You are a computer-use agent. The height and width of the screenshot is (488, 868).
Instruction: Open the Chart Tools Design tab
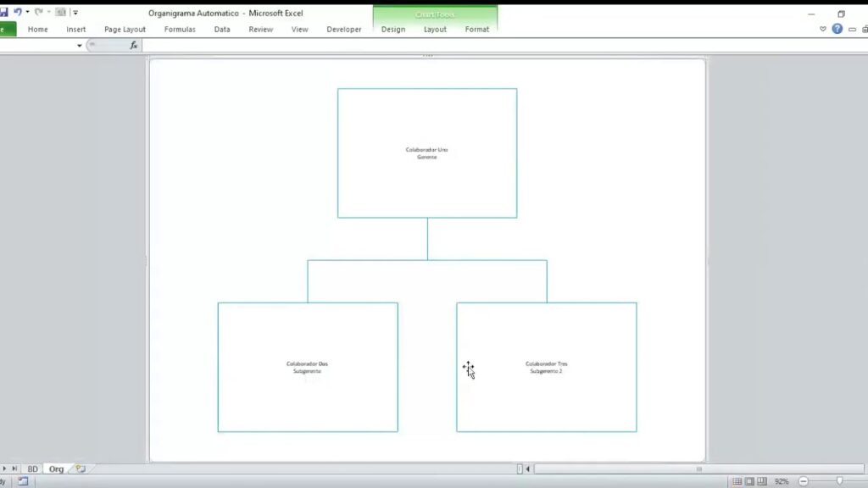tap(393, 30)
